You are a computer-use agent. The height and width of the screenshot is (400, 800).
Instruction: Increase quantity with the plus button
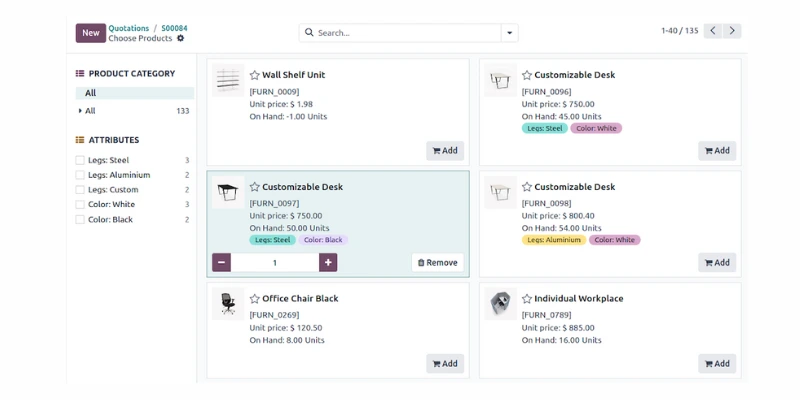[328, 263]
